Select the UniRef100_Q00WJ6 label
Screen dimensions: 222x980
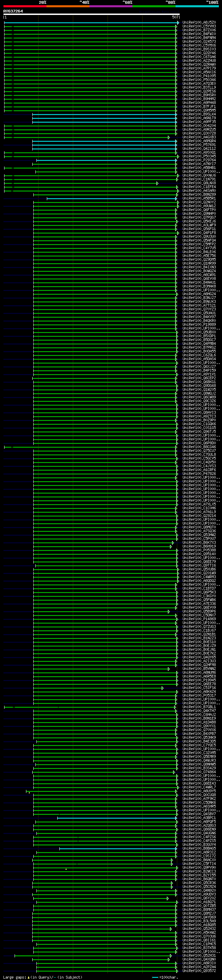(x=199, y=175)
